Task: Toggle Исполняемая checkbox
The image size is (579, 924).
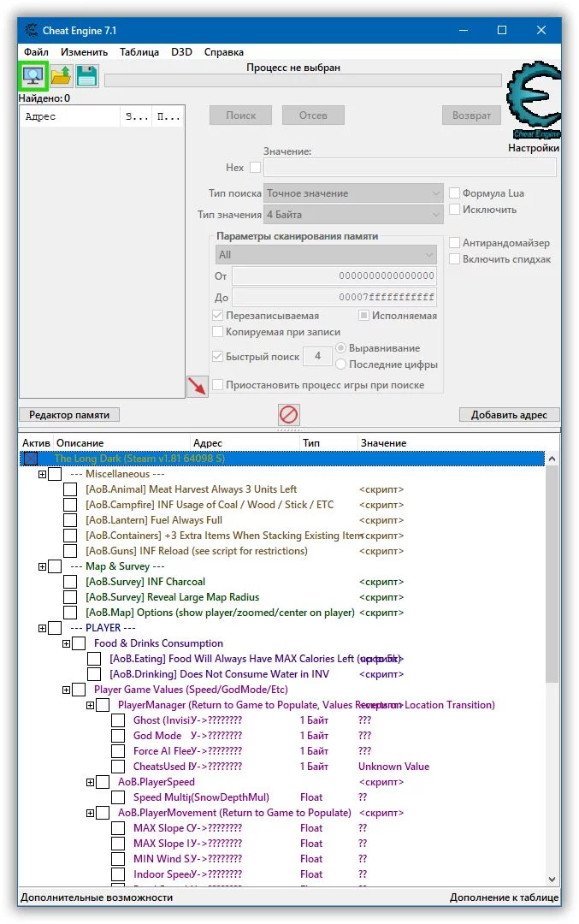Action: coord(363,315)
